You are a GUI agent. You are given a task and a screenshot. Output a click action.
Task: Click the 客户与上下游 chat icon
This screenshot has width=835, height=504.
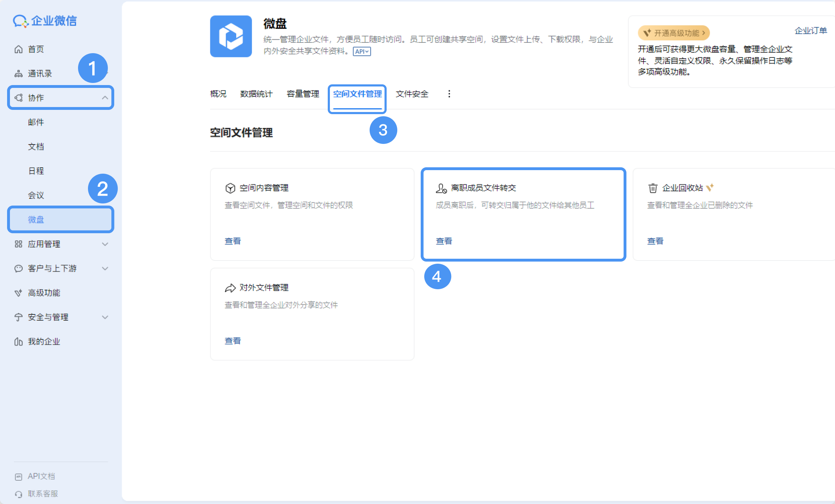[x=18, y=269]
